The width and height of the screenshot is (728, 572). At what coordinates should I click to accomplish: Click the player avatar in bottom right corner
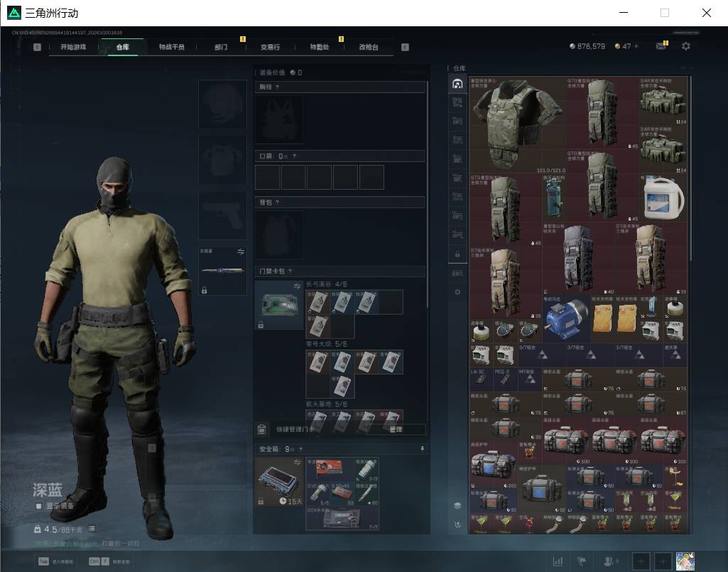tap(685, 561)
